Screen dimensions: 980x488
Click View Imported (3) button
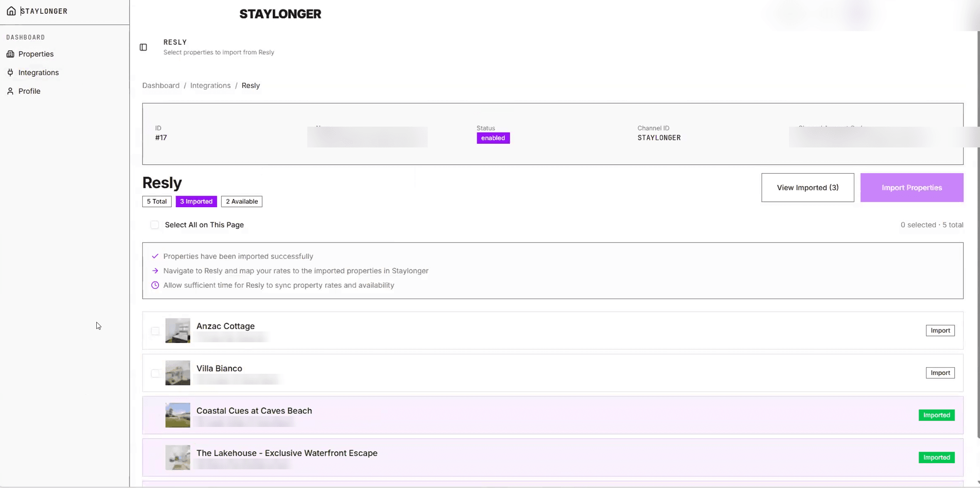pyautogui.click(x=808, y=188)
